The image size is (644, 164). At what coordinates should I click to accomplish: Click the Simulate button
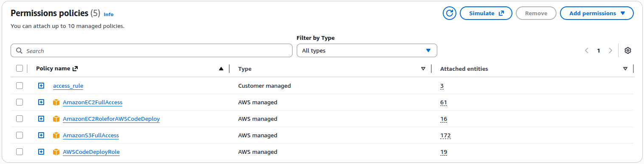[486, 13]
